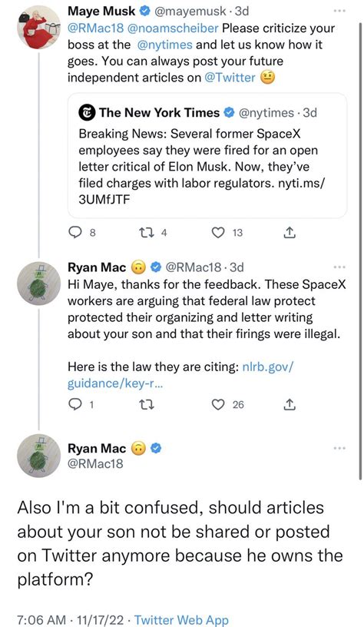364x627 pixels.
Task: Open the quoted New York Times tweet
Action: (207, 155)
